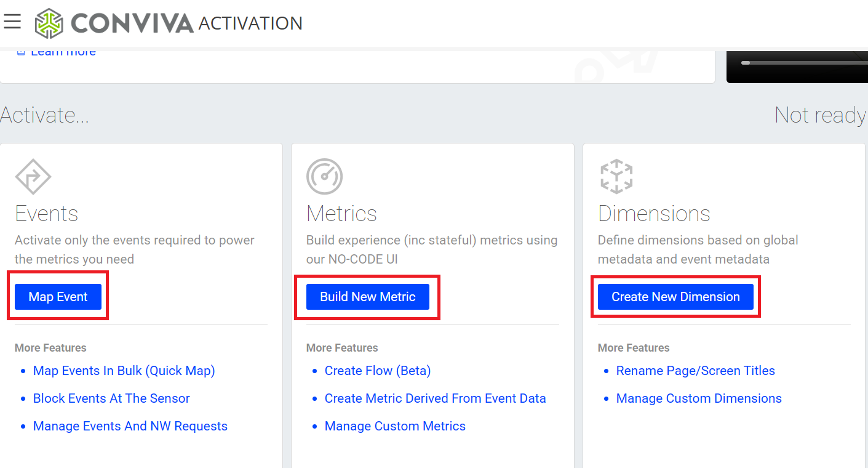Screen dimensions: 868x468
Task: Go to Manage Custom Dimensions
Action: (x=698, y=398)
